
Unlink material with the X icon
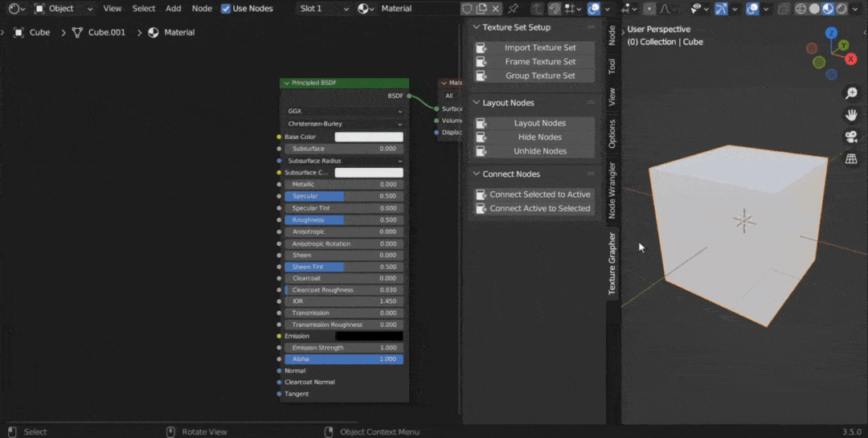coord(495,9)
